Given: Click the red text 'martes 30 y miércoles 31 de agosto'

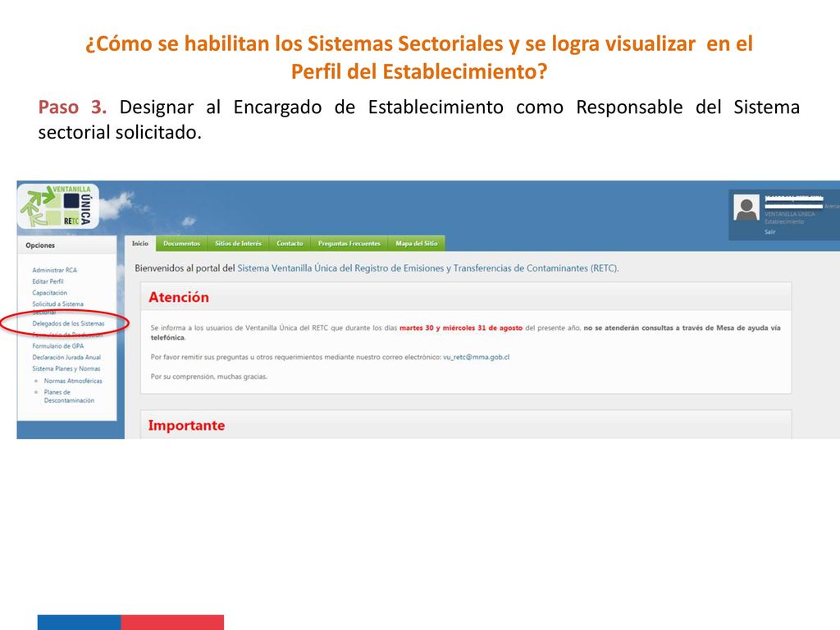Looking at the screenshot, I should point(461,328).
